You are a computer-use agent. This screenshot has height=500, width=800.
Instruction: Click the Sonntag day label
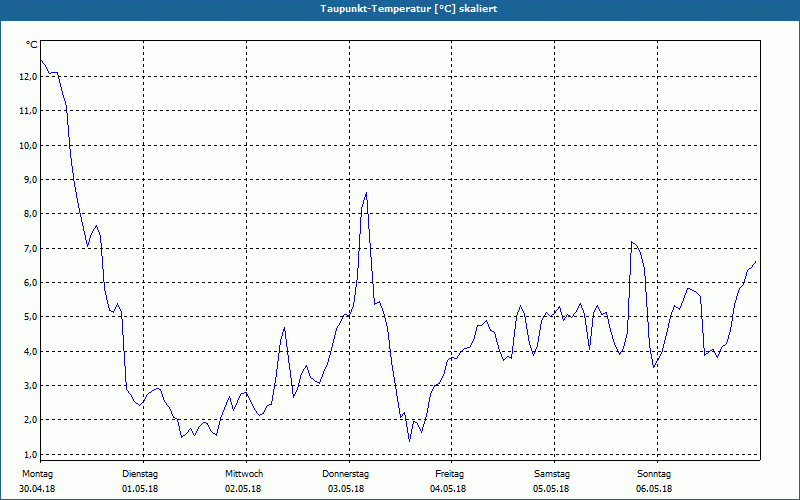[654, 474]
